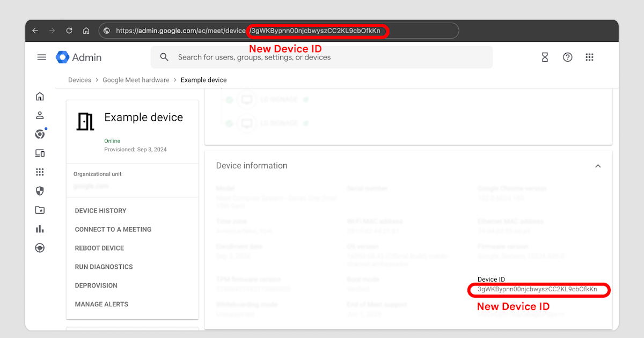Open the Google apps launcher grid
Screen dimensions: 644x338
pyautogui.click(x=589, y=57)
